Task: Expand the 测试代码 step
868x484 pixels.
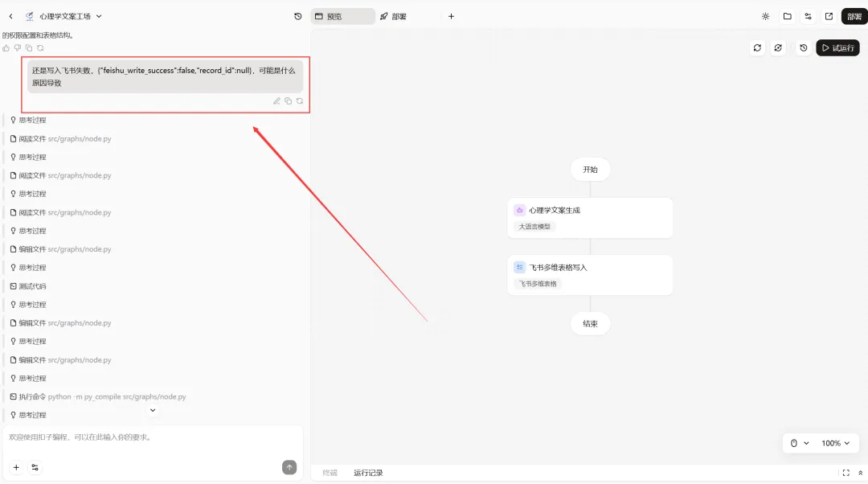Action: [28, 286]
